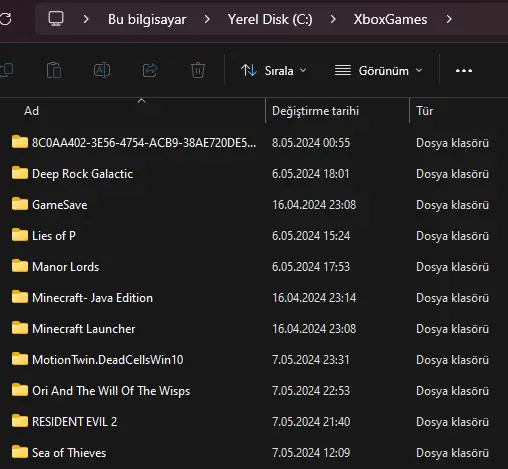Click the folder icon beside Deep Rock Galactic

(20, 173)
